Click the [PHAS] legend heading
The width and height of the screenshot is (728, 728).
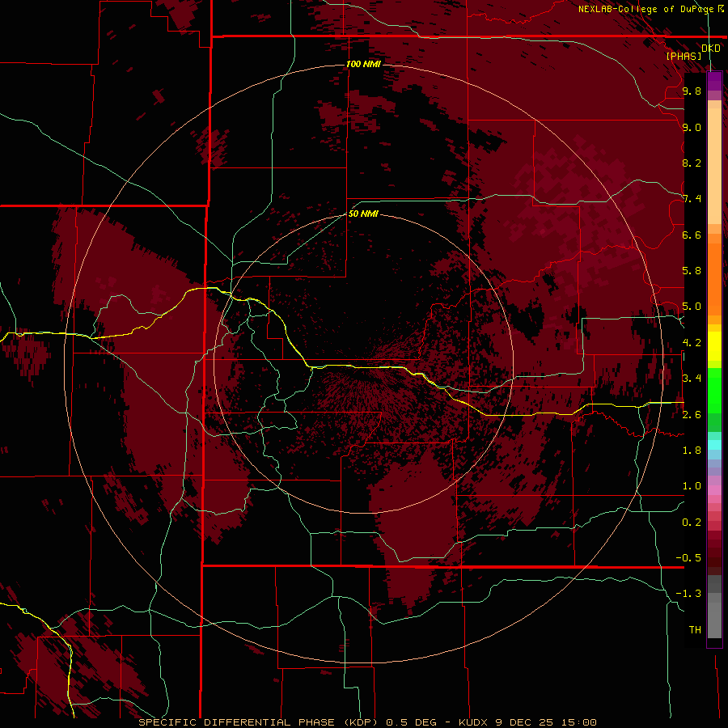click(684, 56)
